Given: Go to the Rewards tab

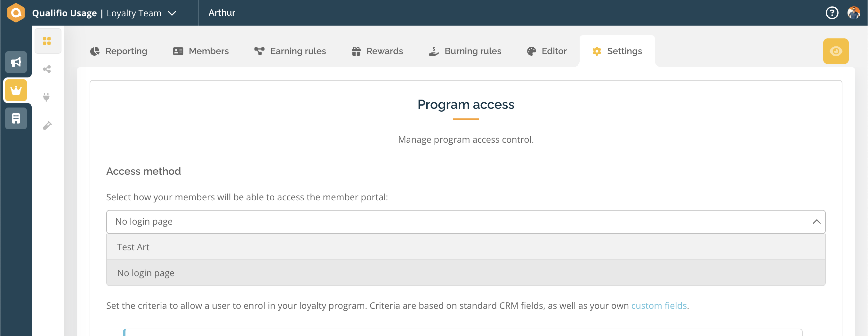Looking at the screenshot, I should (x=377, y=51).
